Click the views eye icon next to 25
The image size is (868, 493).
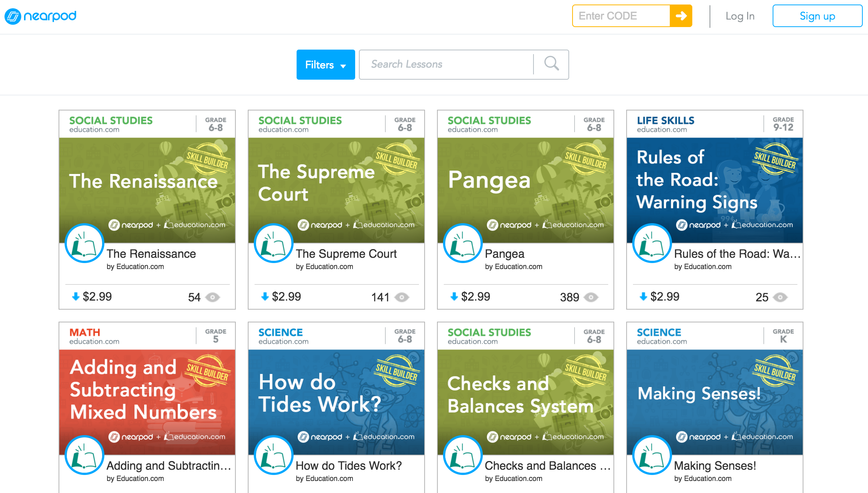click(780, 297)
